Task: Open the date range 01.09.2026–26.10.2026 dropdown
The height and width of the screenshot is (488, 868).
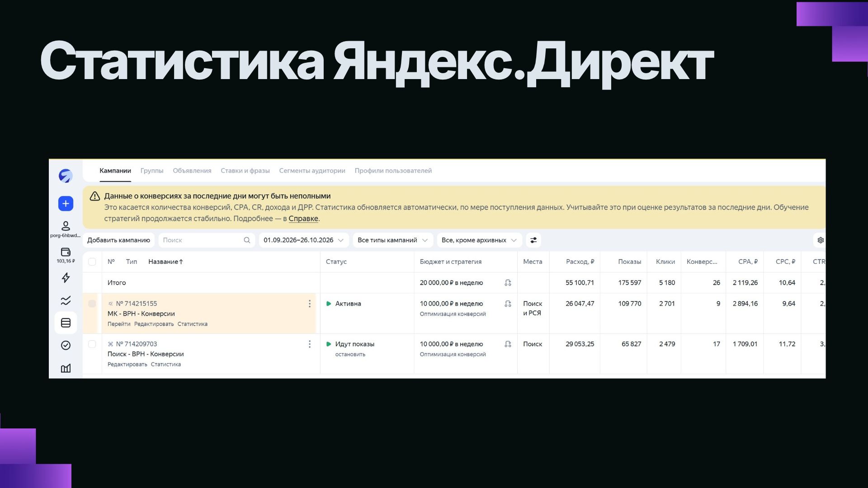Action: click(x=303, y=240)
